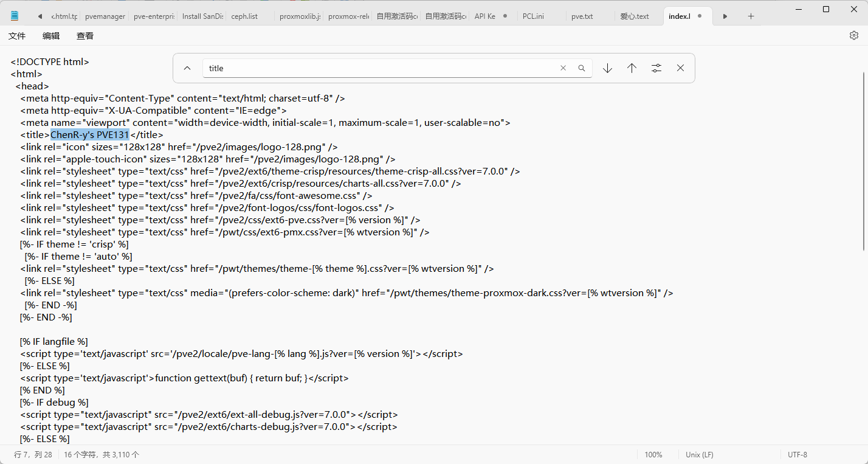
Task: Click the magnifier search icon
Action: coord(582,68)
